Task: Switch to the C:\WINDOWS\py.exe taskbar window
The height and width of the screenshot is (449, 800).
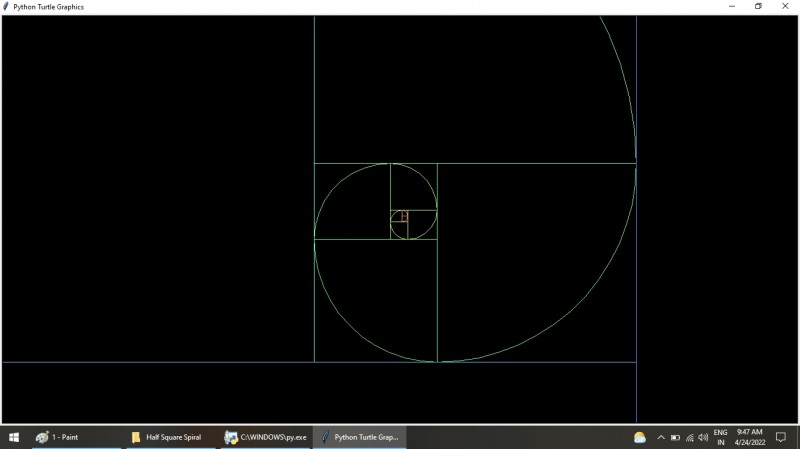Action: pos(265,437)
